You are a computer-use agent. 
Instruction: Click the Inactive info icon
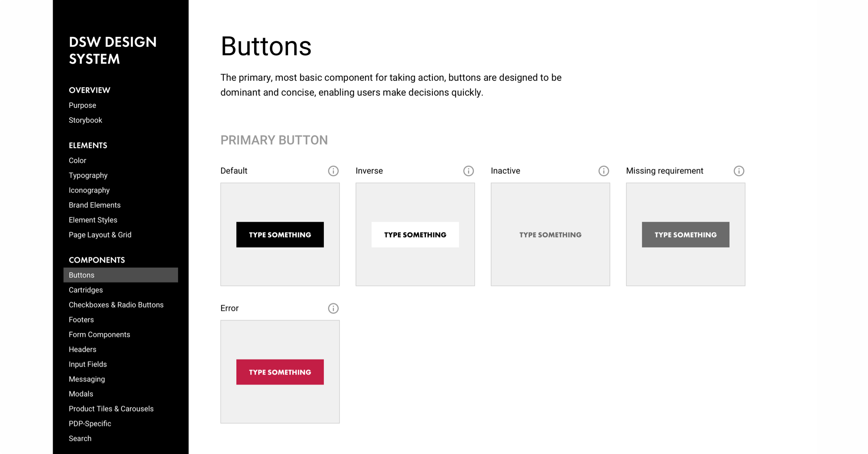click(603, 171)
